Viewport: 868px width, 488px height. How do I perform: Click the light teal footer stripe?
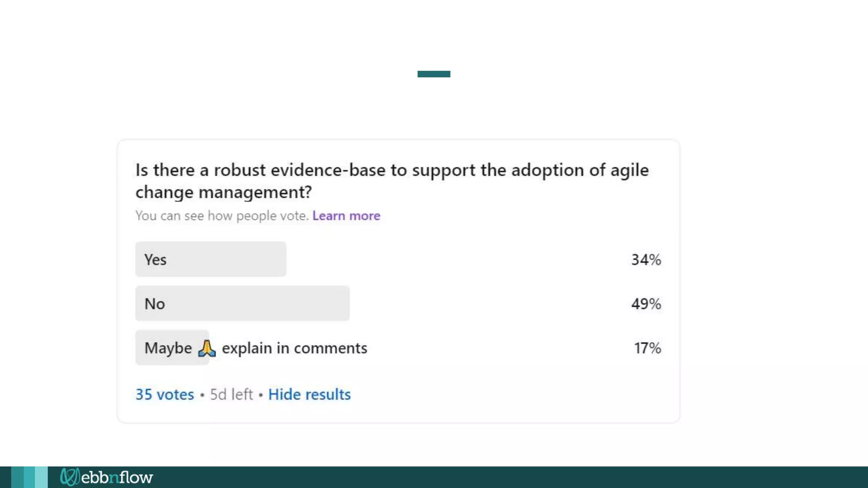click(x=41, y=477)
